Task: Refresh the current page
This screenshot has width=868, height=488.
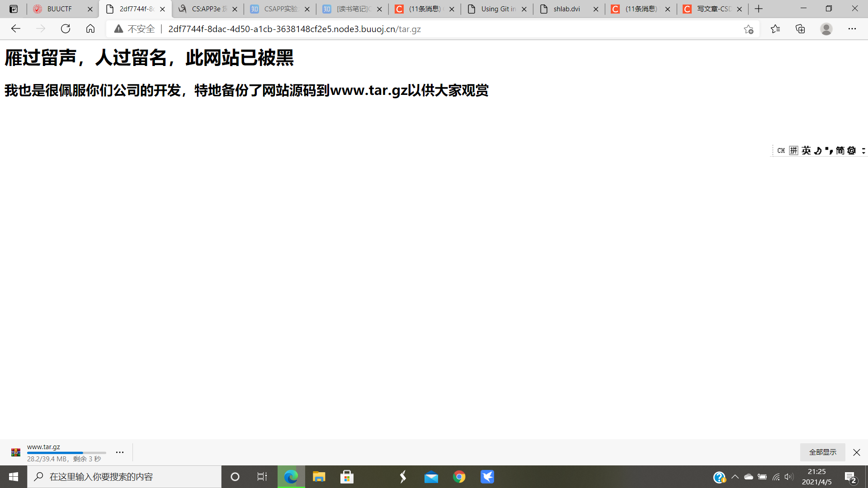Action: tap(66, 29)
